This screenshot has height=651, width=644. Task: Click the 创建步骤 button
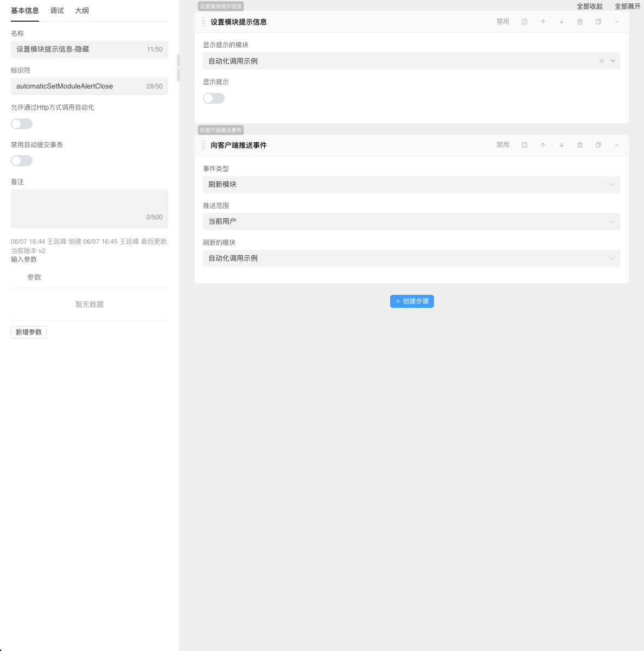(x=412, y=301)
